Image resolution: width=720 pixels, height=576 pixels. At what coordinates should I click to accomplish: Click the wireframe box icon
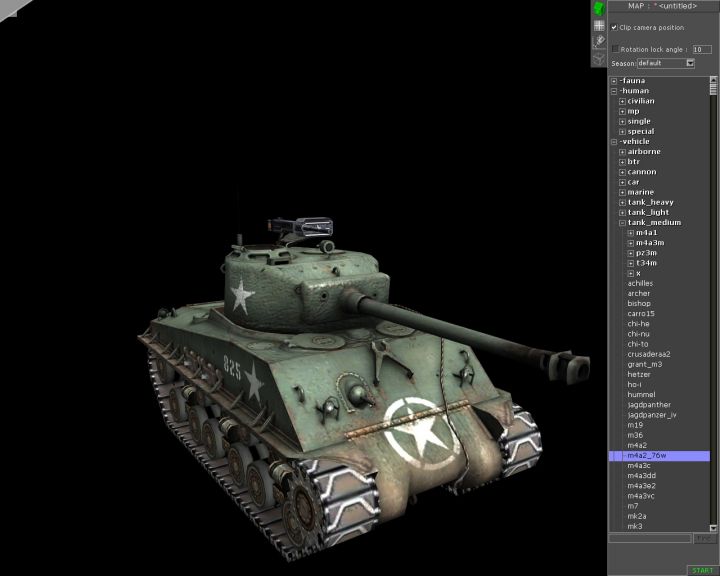598,58
